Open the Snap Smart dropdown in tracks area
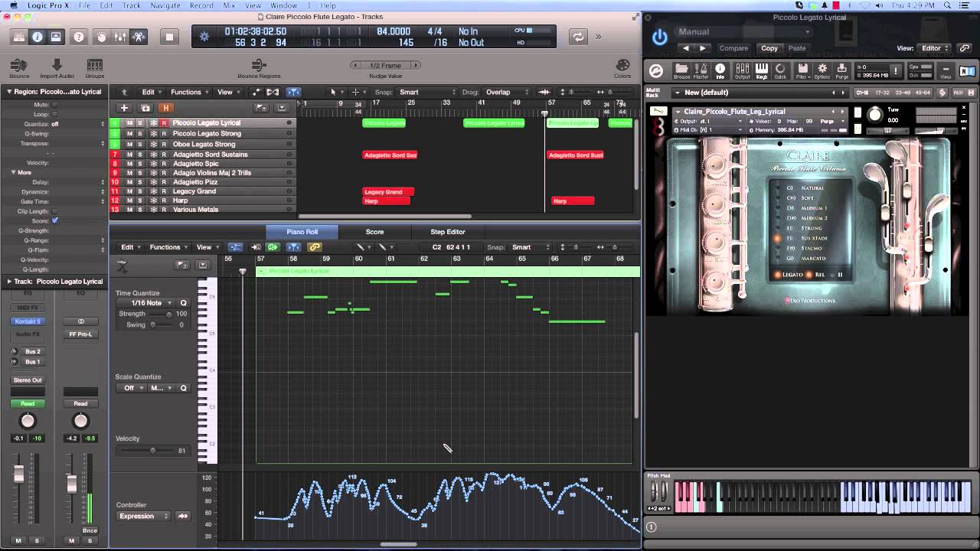This screenshot has width=980, height=551. tap(427, 92)
